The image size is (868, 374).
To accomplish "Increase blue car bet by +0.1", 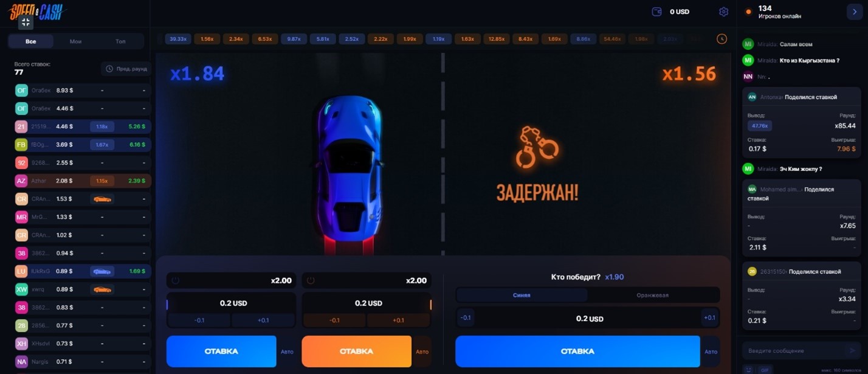I will [263, 320].
